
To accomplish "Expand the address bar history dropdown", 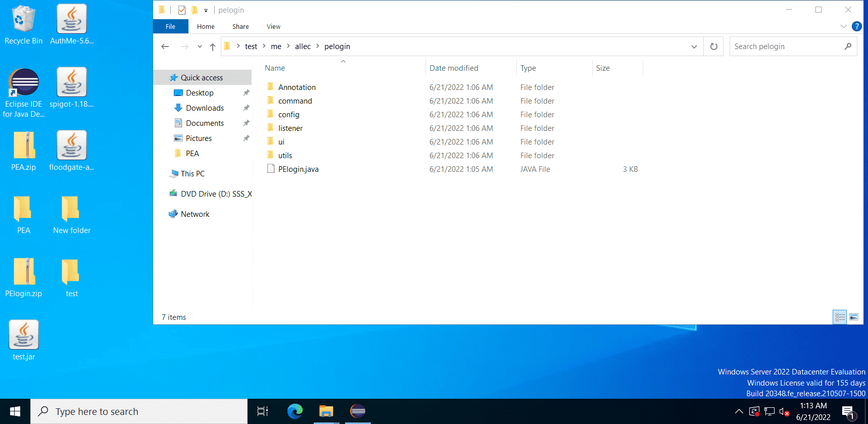I will [x=694, y=46].
